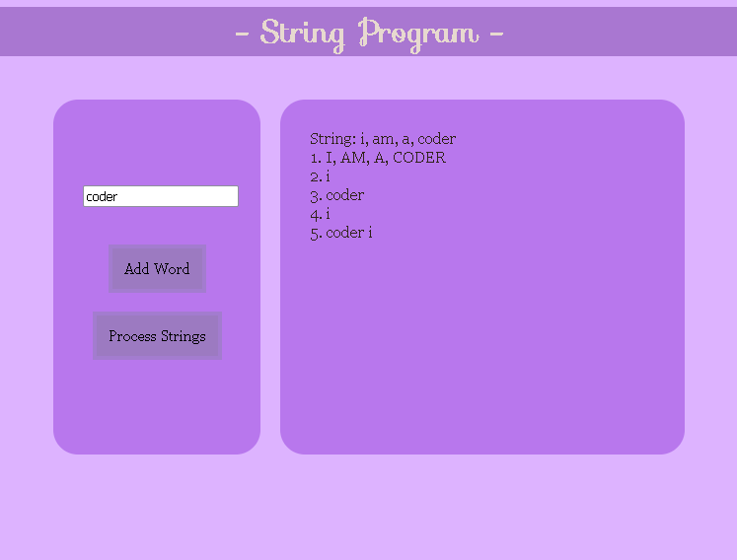Click "coder" in output line 5
The height and width of the screenshot is (560, 737).
point(344,233)
